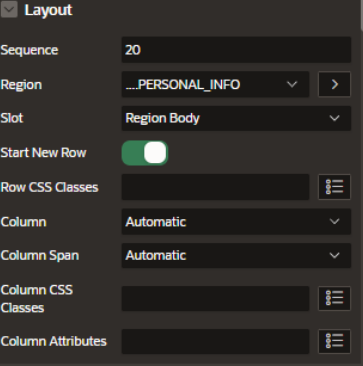Viewport: 363px width, 366px height.
Task: Click the Region label
Action: pos(21,85)
